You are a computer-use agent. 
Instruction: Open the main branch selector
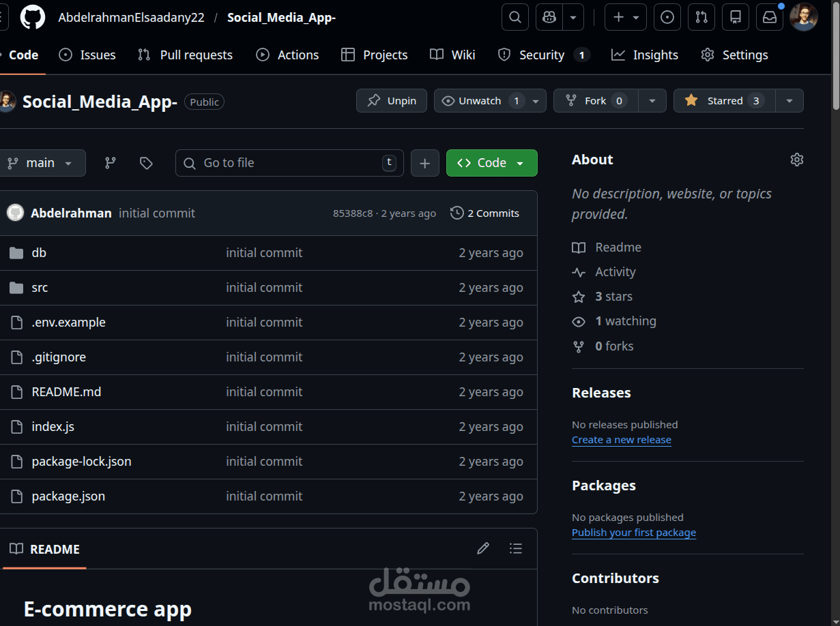point(41,163)
